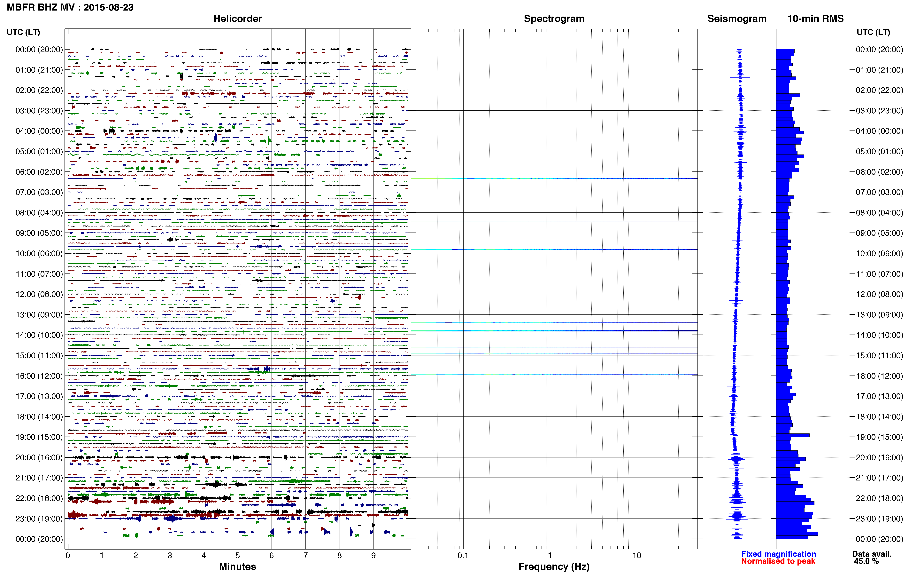
Task: Click right time label 01:00 (21:00)
Action: click(879, 70)
